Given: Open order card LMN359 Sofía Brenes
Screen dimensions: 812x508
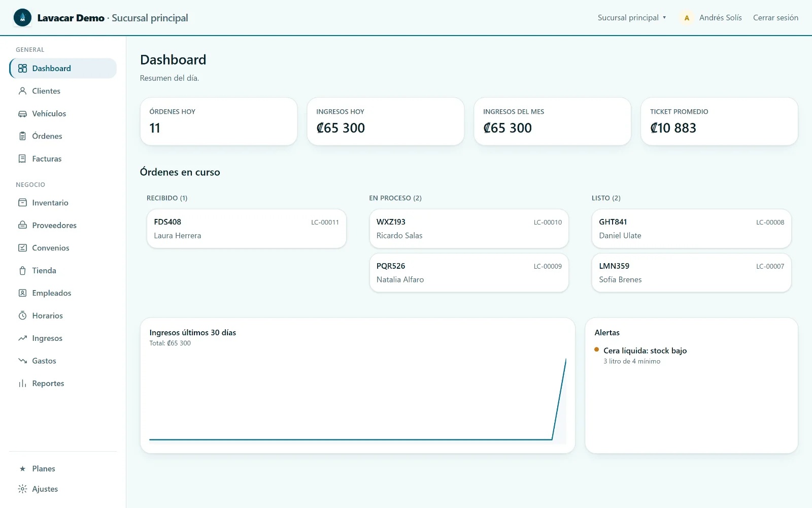Looking at the screenshot, I should click(691, 273).
